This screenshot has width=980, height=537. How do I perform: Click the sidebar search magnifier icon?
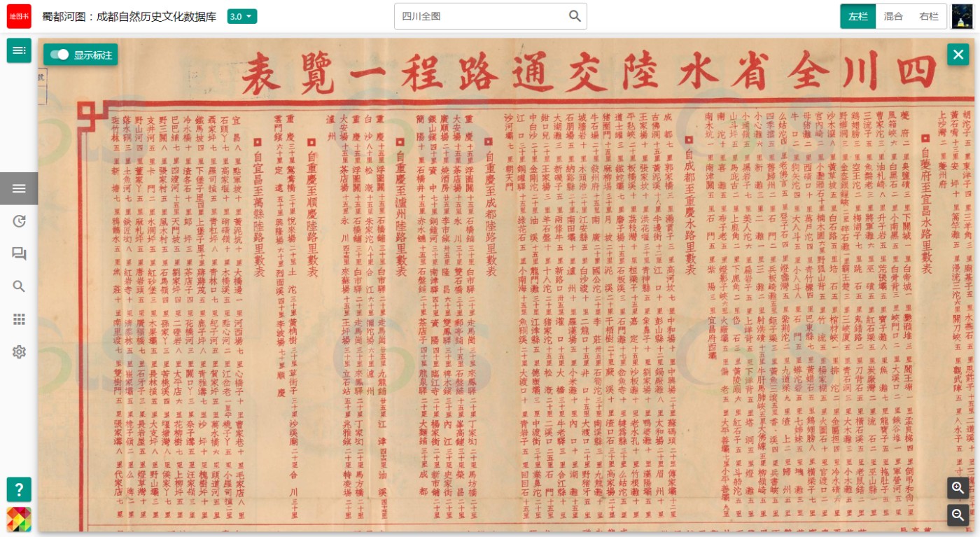pyautogui.click(x=19, y=286)
